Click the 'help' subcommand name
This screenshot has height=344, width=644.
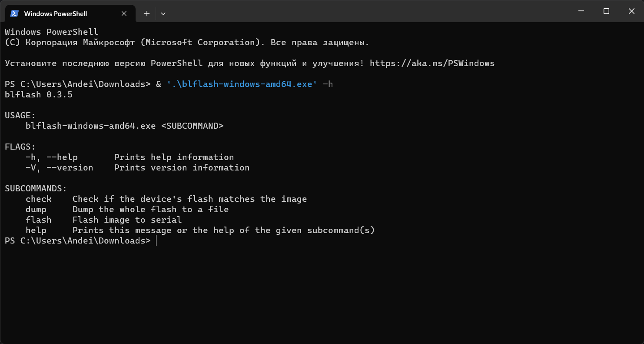pos(36,230)
